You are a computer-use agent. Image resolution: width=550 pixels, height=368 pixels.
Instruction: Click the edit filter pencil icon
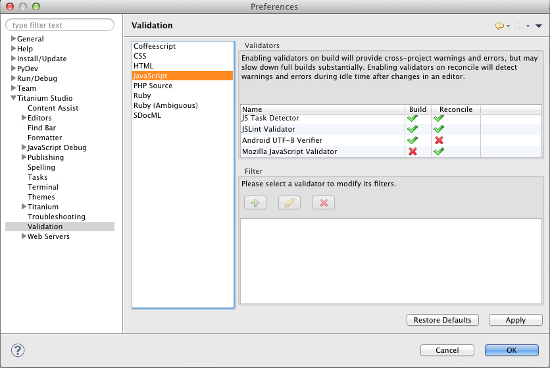[x=289, y=203]
